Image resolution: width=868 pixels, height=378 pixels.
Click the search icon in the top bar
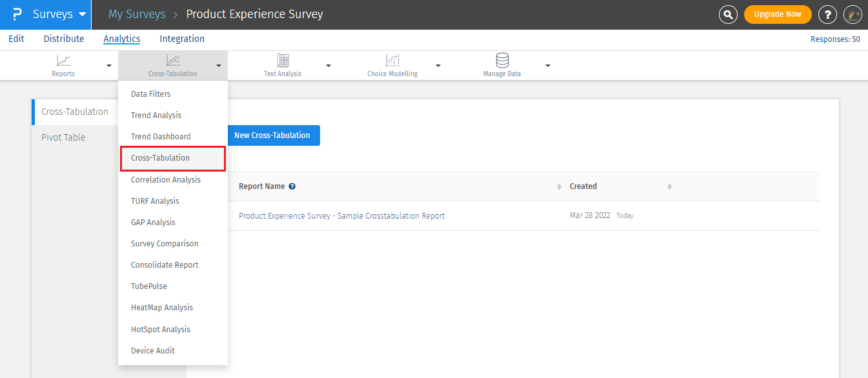pos(728,14)
